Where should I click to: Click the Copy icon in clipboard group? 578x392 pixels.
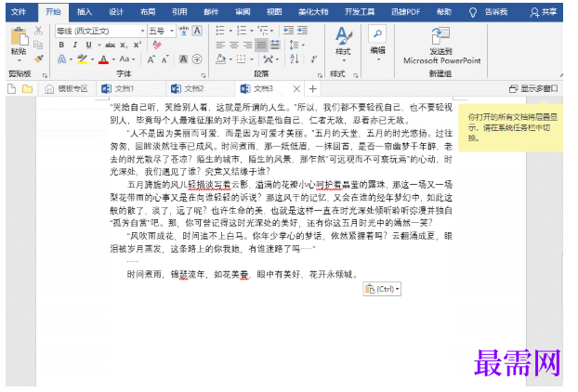point(38,45)
